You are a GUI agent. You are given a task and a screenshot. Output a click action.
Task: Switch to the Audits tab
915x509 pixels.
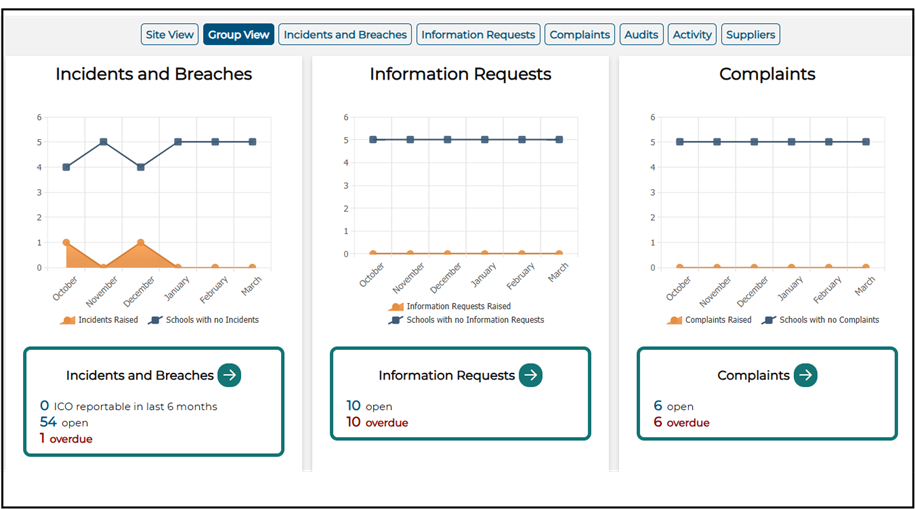(641, 35)
